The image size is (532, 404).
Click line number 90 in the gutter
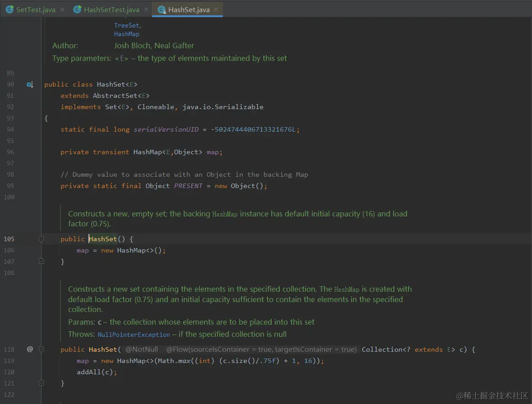coord(10,84)
